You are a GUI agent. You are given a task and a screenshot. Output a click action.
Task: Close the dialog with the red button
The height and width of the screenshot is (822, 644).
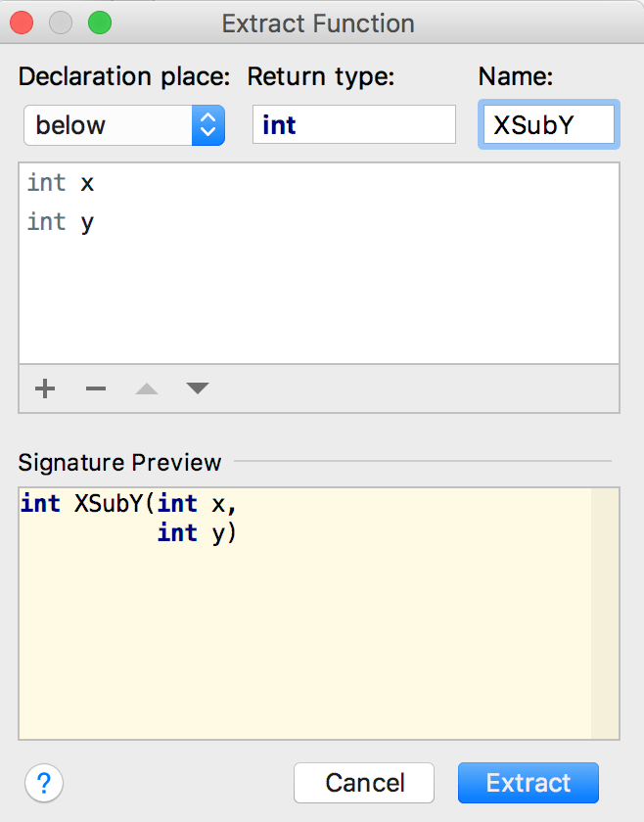[x=23, y=23]
